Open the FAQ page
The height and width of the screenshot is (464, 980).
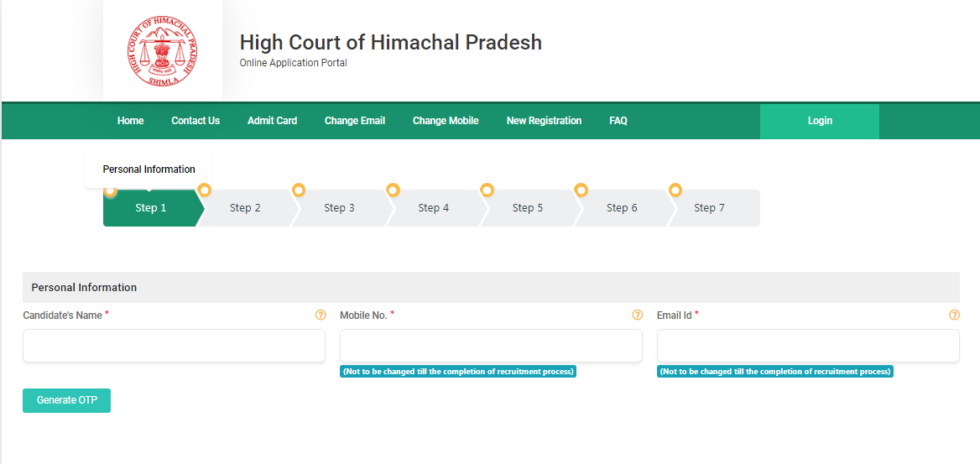tap(618, 121)
